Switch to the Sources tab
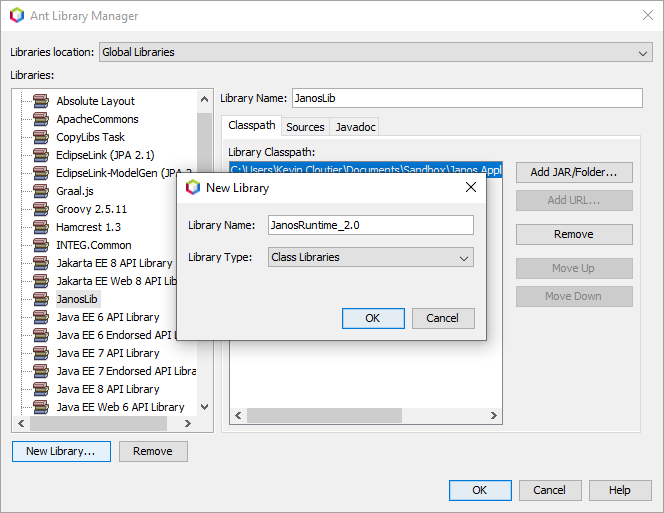664x513 pixels. (305, 127)
